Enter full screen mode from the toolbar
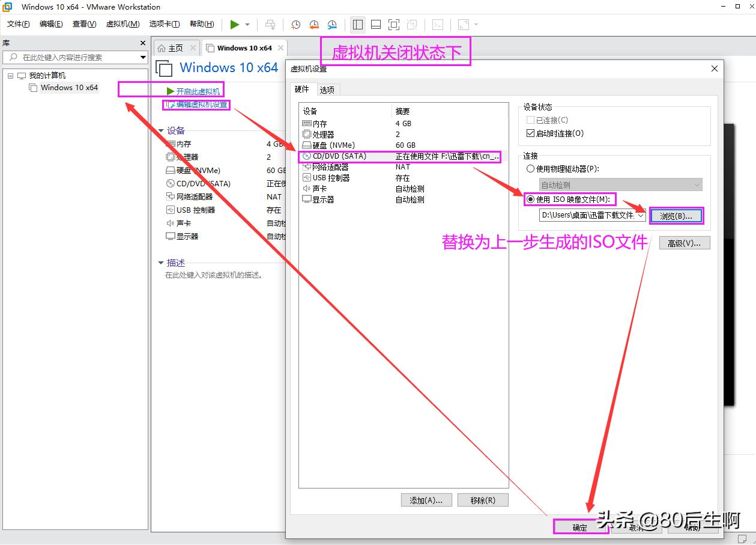This screenshot has height=545, width=756. click(393, 25)
